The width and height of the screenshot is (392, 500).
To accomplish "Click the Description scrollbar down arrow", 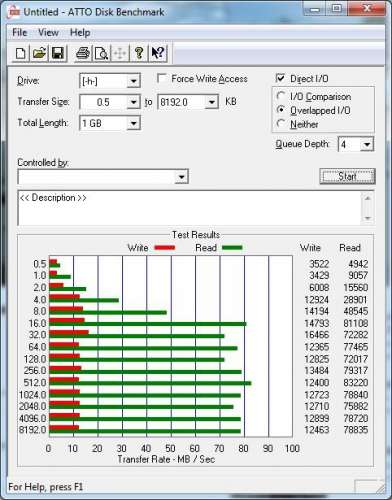I will [368, 218].
